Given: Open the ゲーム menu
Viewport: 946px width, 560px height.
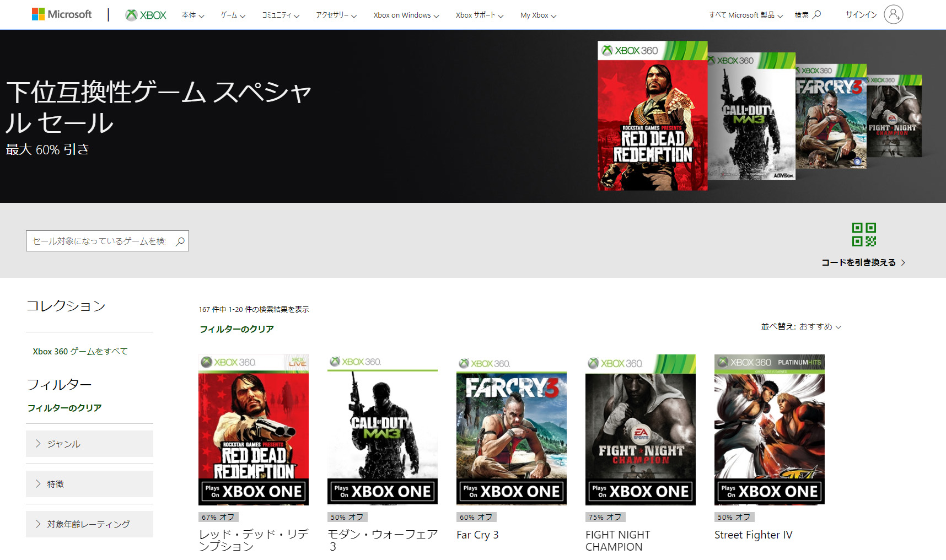Looking at the screenshot, I should 233,15.
